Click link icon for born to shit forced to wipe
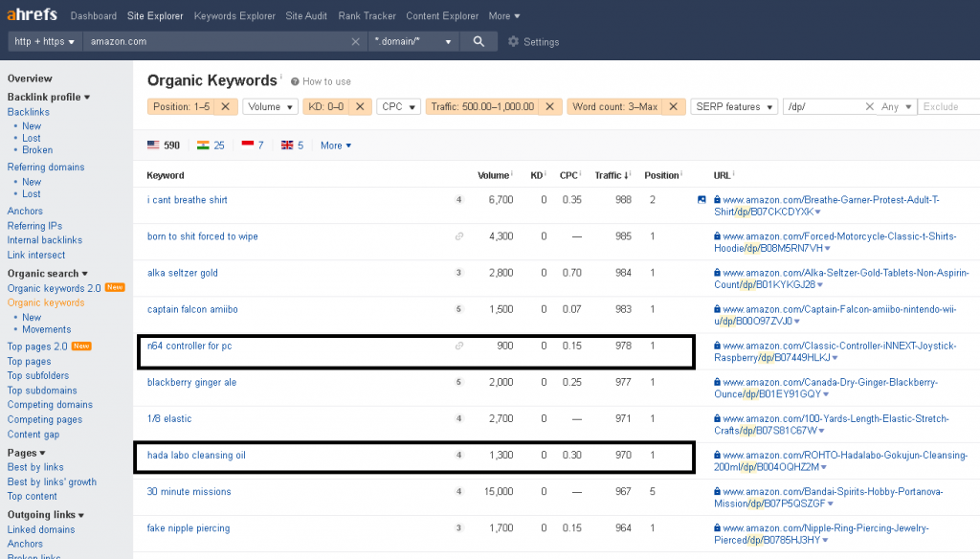 click(458, 236)
